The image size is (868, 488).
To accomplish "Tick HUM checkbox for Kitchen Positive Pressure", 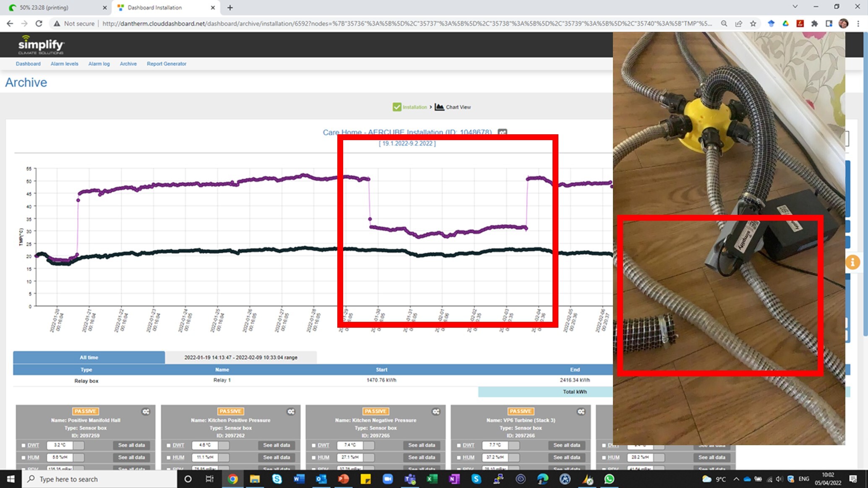I will (x=169, y=457).
